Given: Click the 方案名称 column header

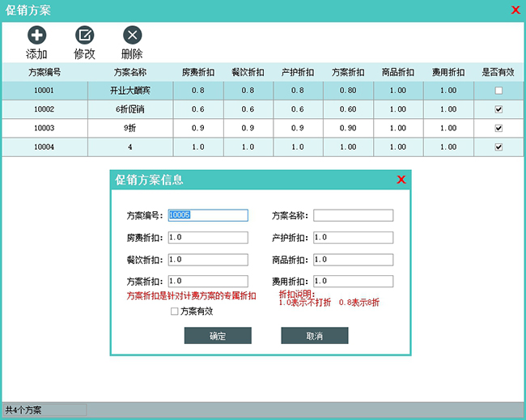Looking at the screenshot, I should [x=129, y=72].
